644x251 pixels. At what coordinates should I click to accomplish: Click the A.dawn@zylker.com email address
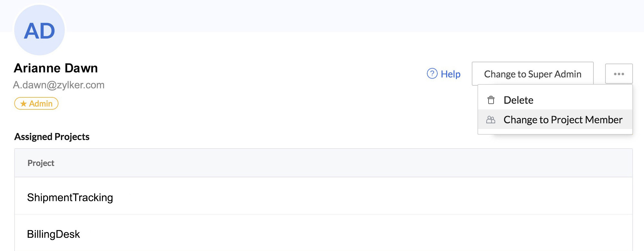[x=59, y=85]
